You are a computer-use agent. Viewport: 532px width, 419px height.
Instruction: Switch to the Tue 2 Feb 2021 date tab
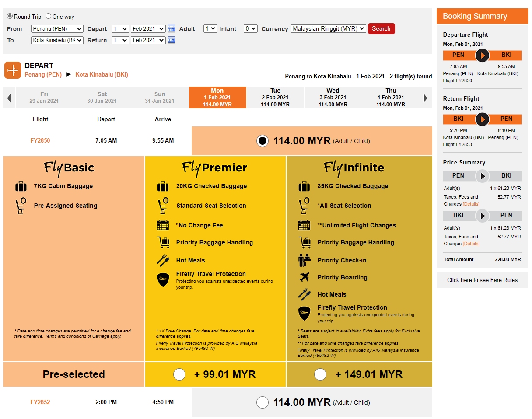275,97
